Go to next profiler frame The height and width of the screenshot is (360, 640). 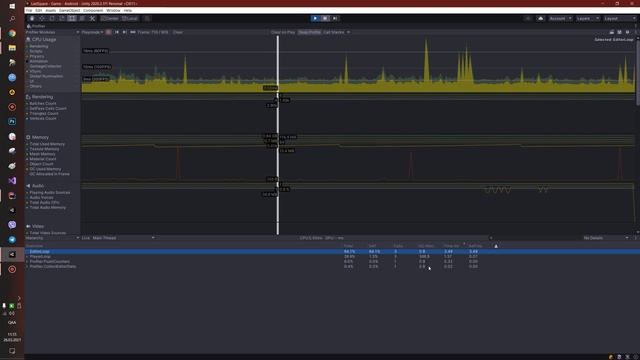[x=124, y=32]
